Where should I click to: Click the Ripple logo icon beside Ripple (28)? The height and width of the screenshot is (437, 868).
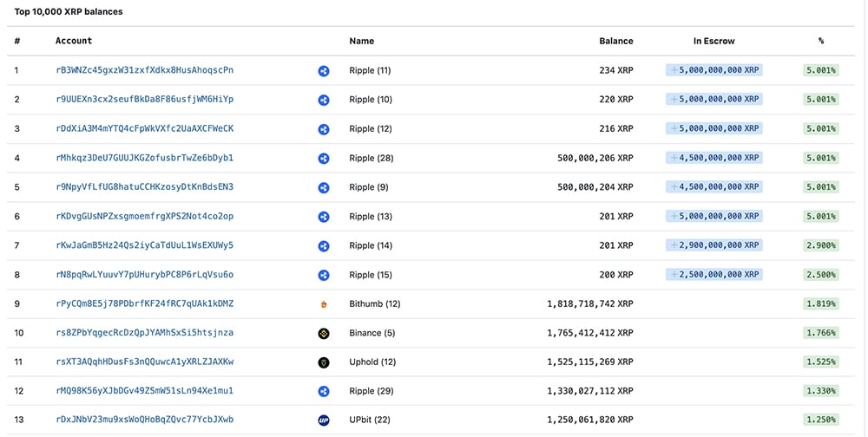coord(324,159)
